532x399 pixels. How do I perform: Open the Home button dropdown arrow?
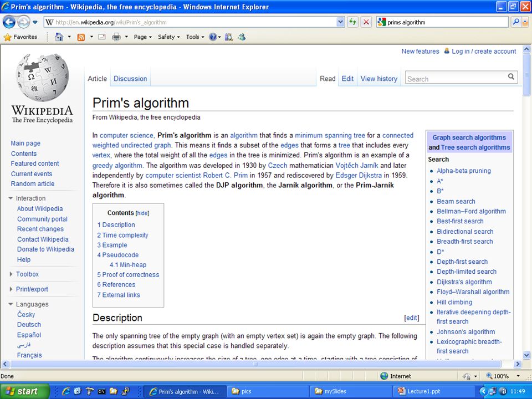[x=69, y=37]
